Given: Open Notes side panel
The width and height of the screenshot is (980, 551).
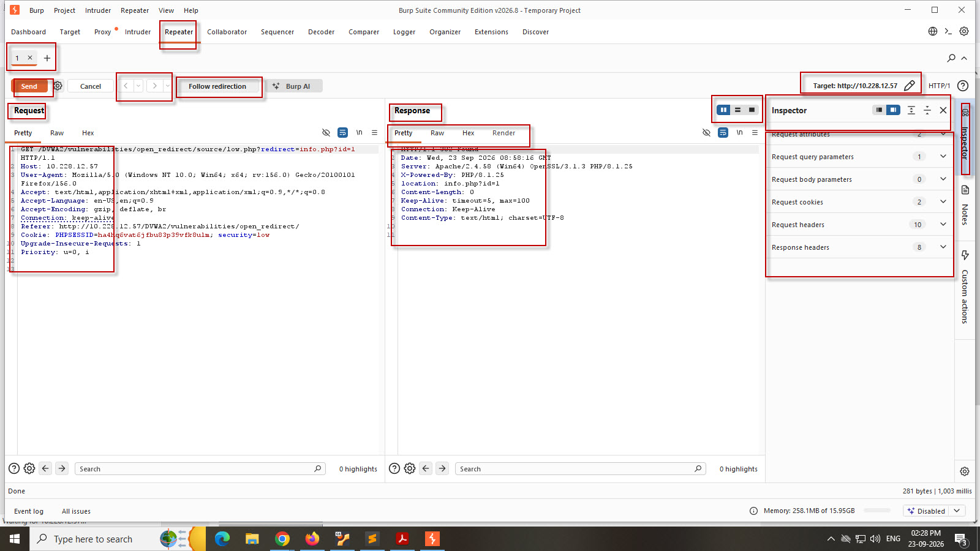Looking at the screenshot, I should [965, 205].
